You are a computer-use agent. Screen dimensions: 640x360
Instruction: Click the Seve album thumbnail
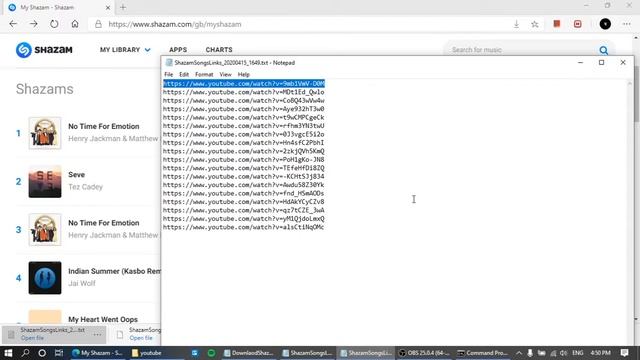pos(45,181)
